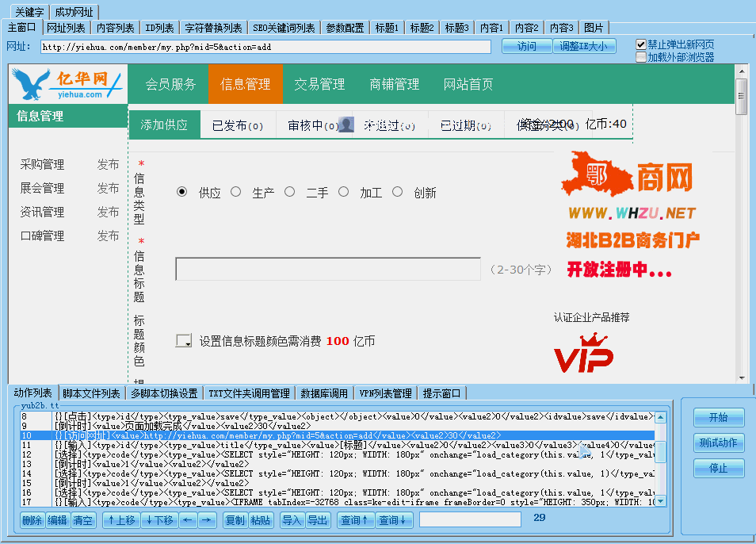This screenshot has width=756, height=544.
Task: Click the VIP crown logo
Action: click(583, 353)
